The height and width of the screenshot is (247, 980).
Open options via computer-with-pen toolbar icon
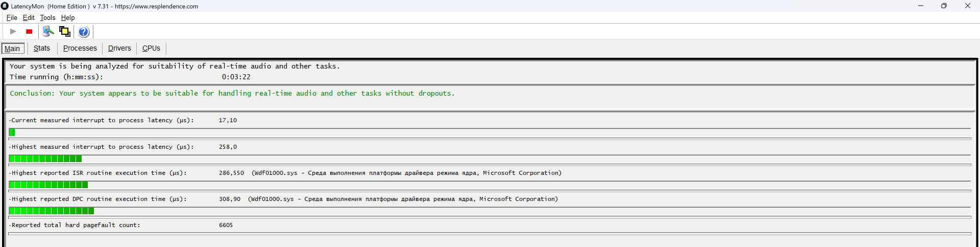(48, 32)
